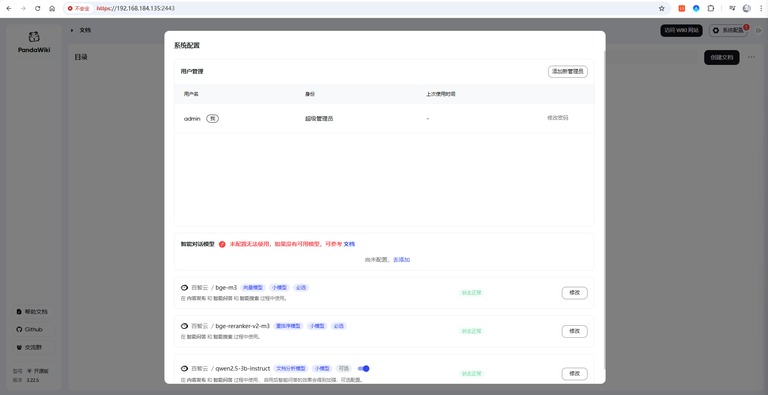Reload the page with the refresh icon
Viewport: 768px width, 395px height.
coord(38,8)
